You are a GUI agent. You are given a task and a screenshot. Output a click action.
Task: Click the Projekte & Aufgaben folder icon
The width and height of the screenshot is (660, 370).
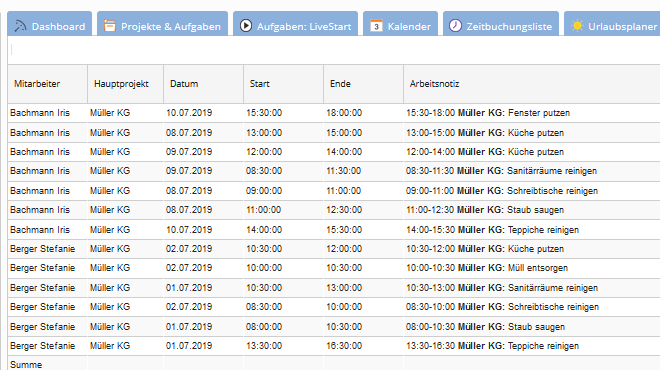coord(110,26)
